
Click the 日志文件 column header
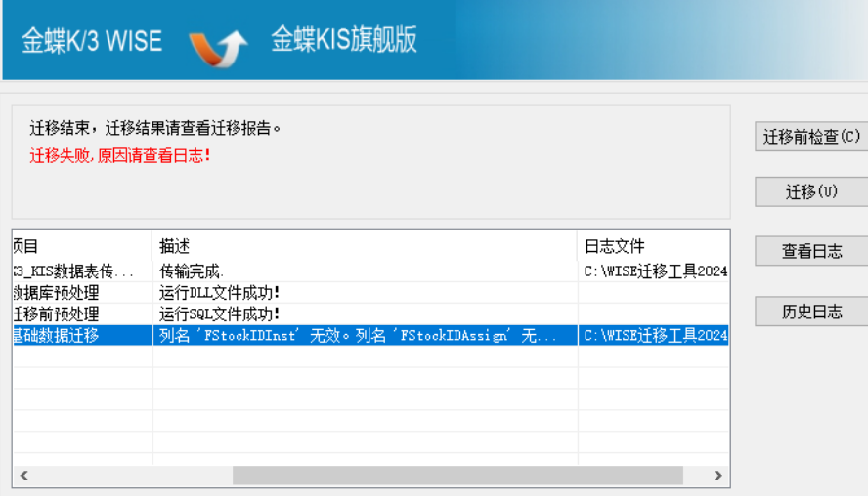653,245
